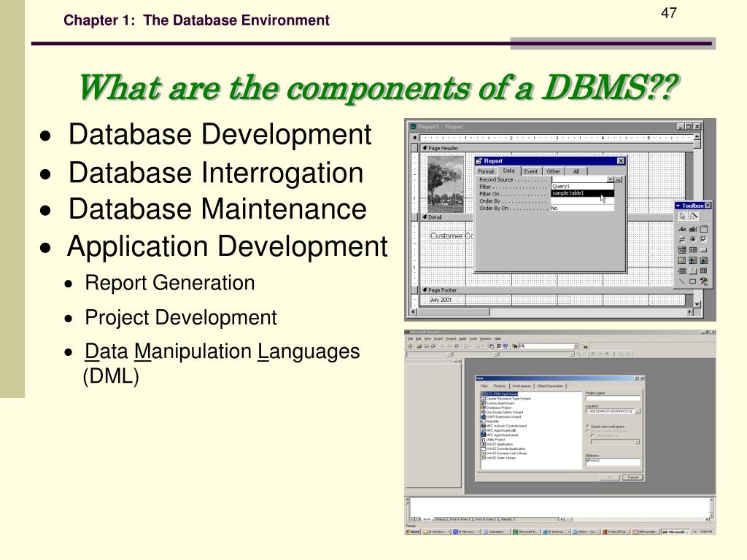
Task: Click Record Source builder (...) button
Action: pyautogui.click(x=619, y=179)
